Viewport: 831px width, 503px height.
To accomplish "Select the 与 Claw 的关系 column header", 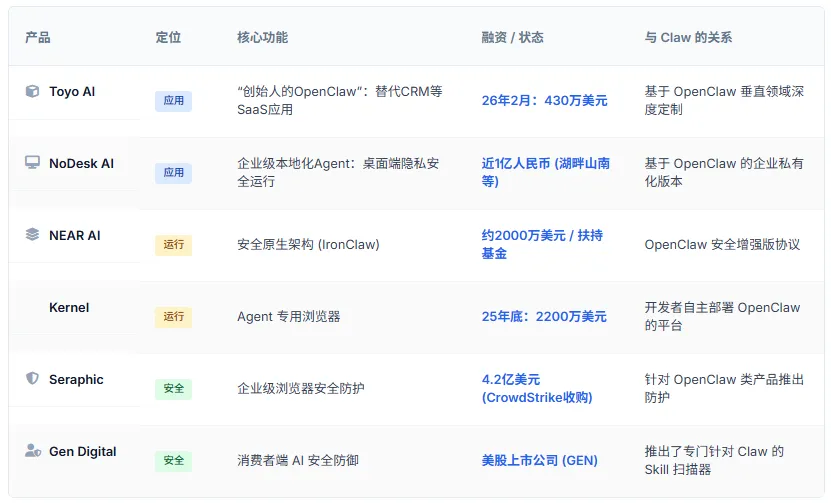I will pos(688,37).
